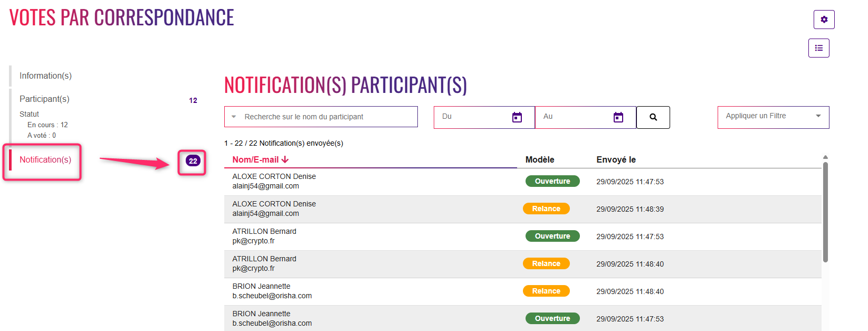Open the Participant(s) section

pyautogui.click(x=44, y=99)
